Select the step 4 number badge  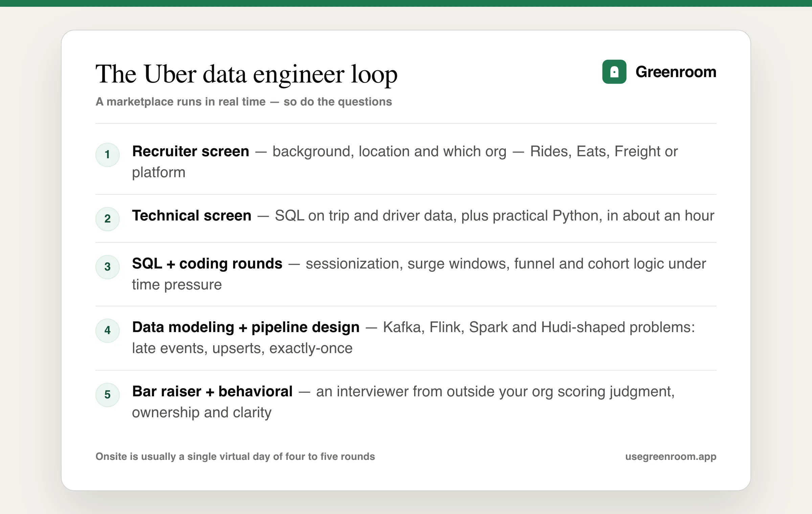[108, 331]
